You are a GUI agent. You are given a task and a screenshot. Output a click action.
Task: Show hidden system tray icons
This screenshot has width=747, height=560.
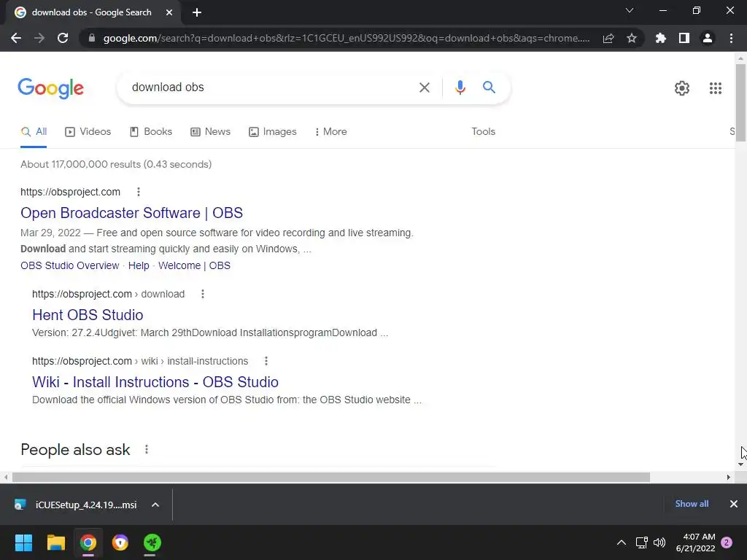point(622,542)
